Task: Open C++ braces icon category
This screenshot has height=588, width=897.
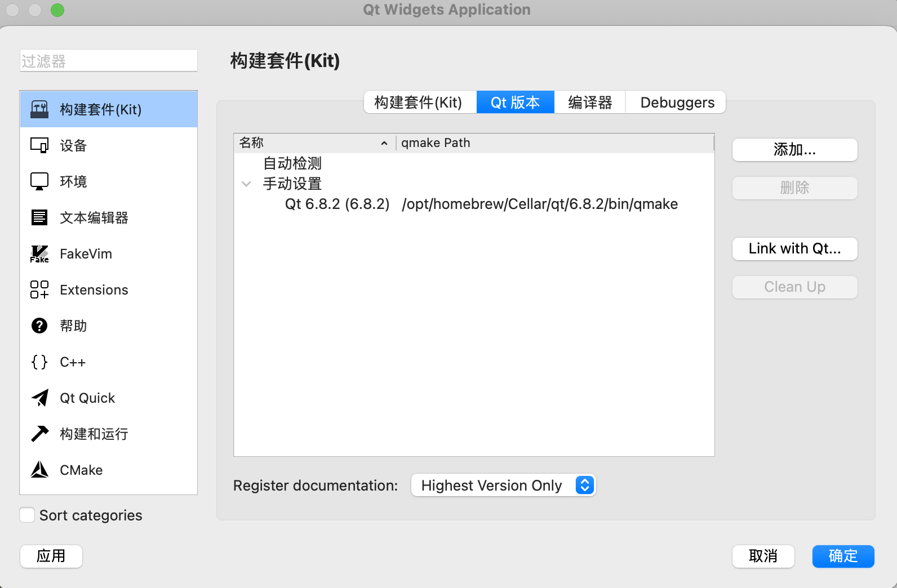Action: click(x=39, y=362)
